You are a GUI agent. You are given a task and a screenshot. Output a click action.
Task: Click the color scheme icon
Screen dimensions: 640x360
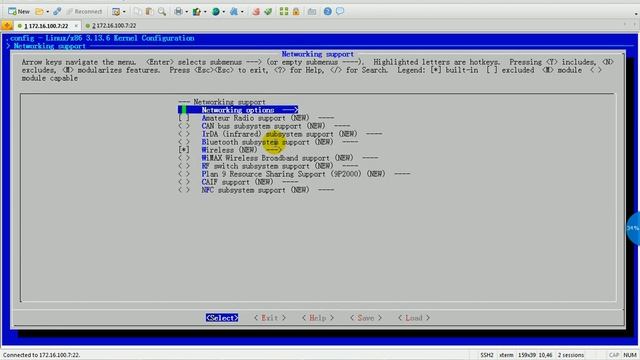pyautogui.click(x=197, y=11)
